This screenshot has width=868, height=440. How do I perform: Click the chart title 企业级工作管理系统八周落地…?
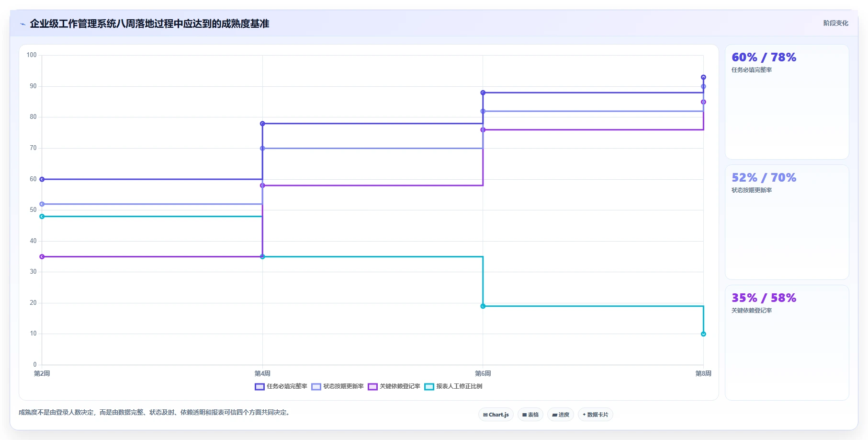tap(149, 23)
